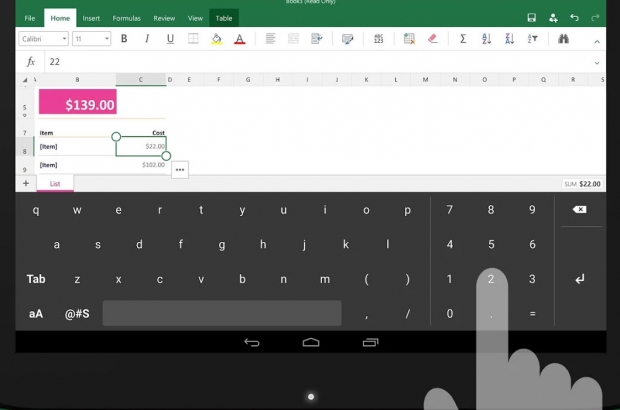Tap the keyboard return arrow key
This screenshot has width=620, height=410.
tap(580, 279)
